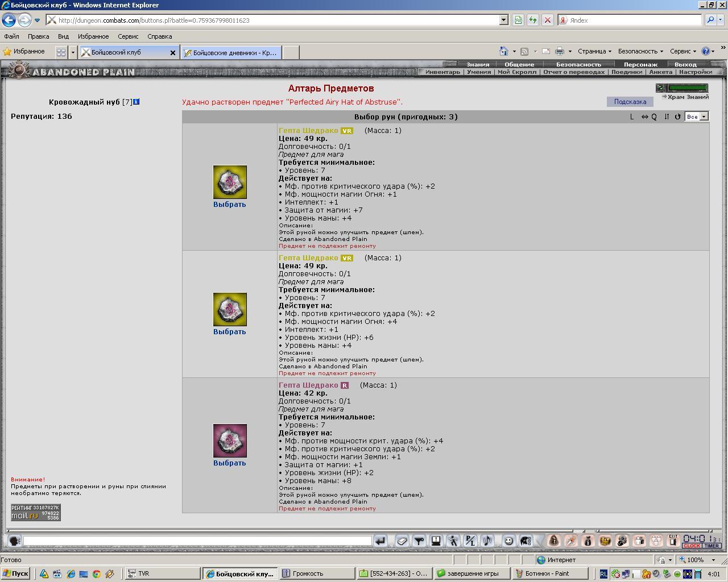The image size is (728, 582).
Task: Open the Пуск start button
Action: [15, 573]
